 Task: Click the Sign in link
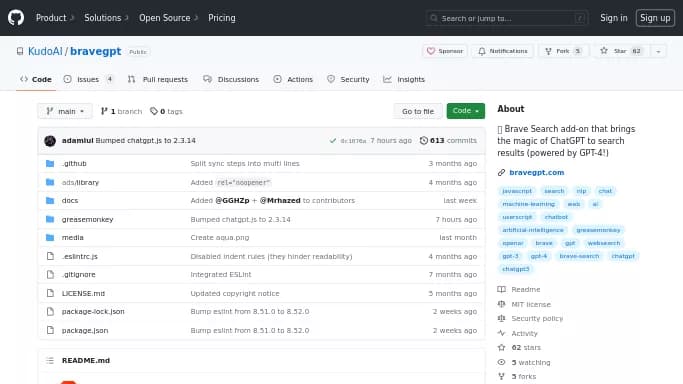pyautogui.click(x=613, y=18)
